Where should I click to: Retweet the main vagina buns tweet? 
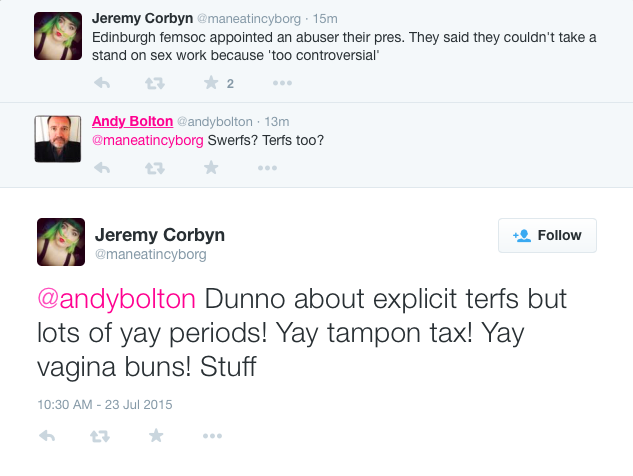pyautogui.click(x=100, y=436)
